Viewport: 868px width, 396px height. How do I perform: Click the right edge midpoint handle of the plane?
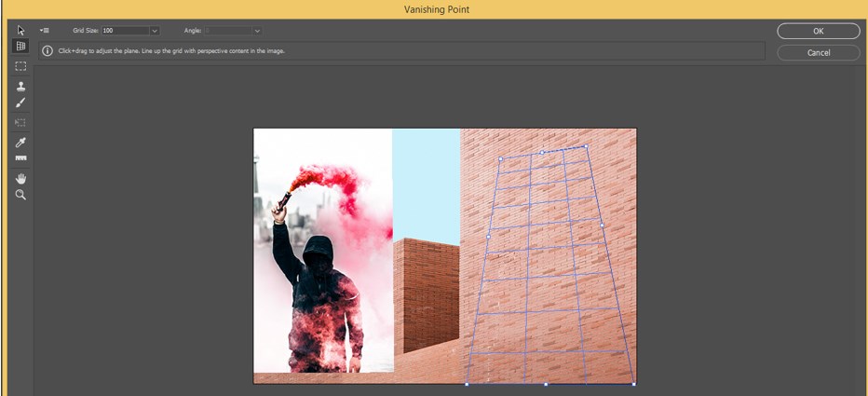coord(602,225)
